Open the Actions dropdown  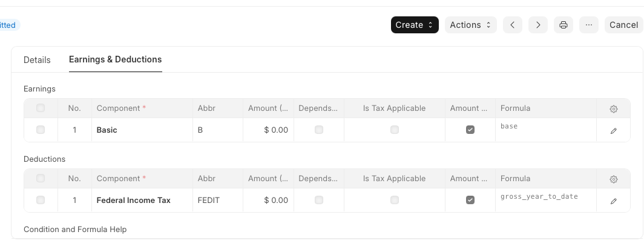(470, 25)
